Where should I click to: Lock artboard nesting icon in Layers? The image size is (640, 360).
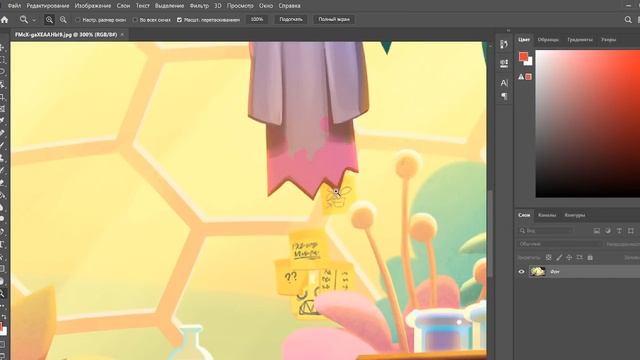[580, 258]
